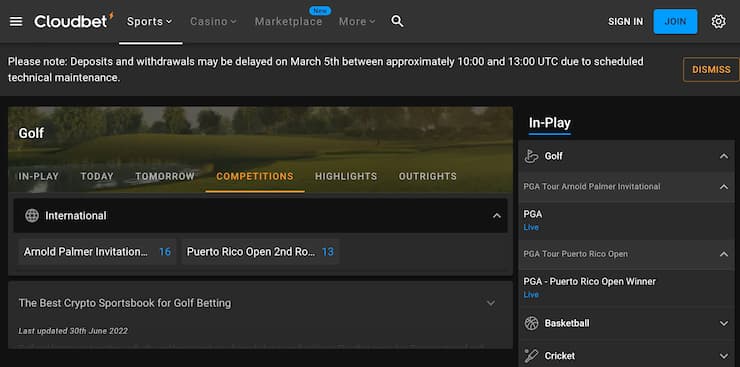Dismiss the maintenance notice
Screen dimensions: 740x367
pos(711,70)
